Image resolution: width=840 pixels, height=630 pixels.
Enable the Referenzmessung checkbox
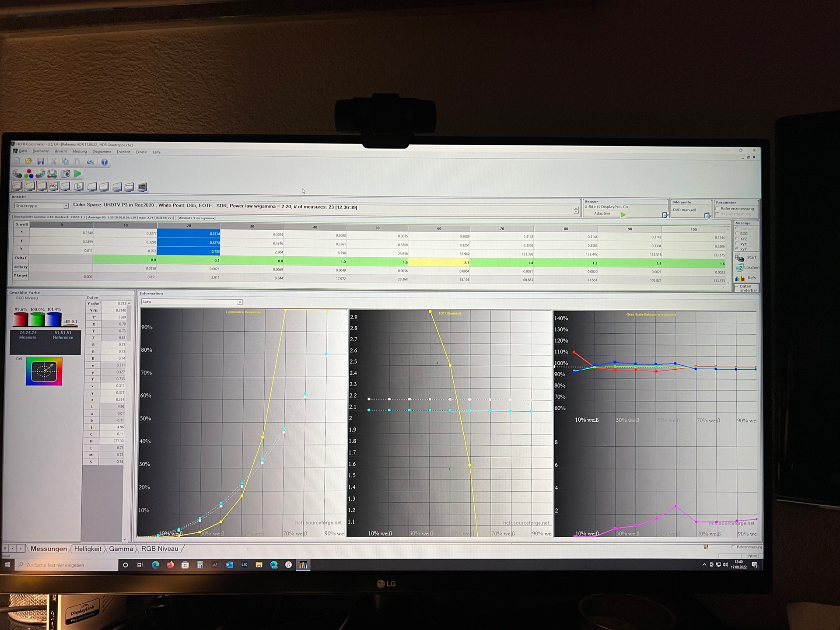[717, 209]
